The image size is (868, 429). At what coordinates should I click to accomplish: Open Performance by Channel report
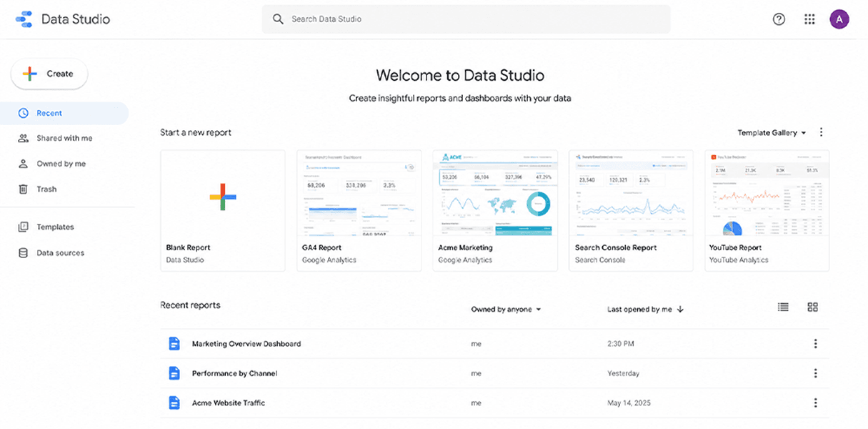point(234,373)
